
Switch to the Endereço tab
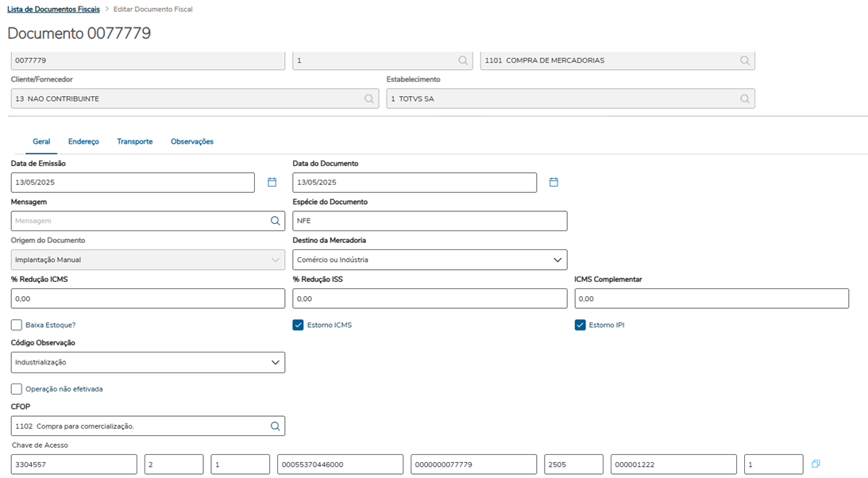click(x=83, y=141)
